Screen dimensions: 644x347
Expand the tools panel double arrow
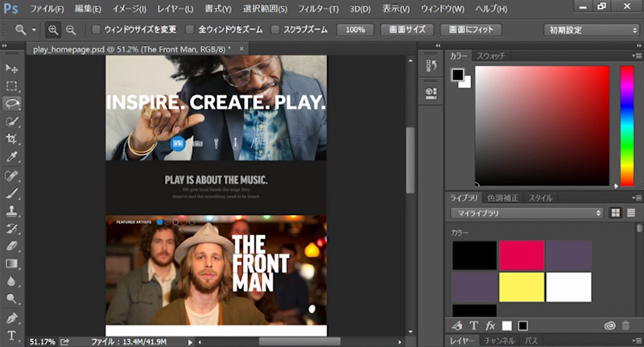5,46
